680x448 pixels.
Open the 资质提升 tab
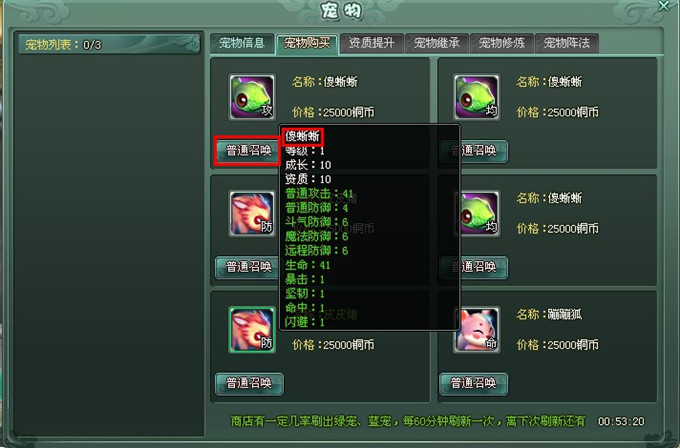tap(372, 43)
